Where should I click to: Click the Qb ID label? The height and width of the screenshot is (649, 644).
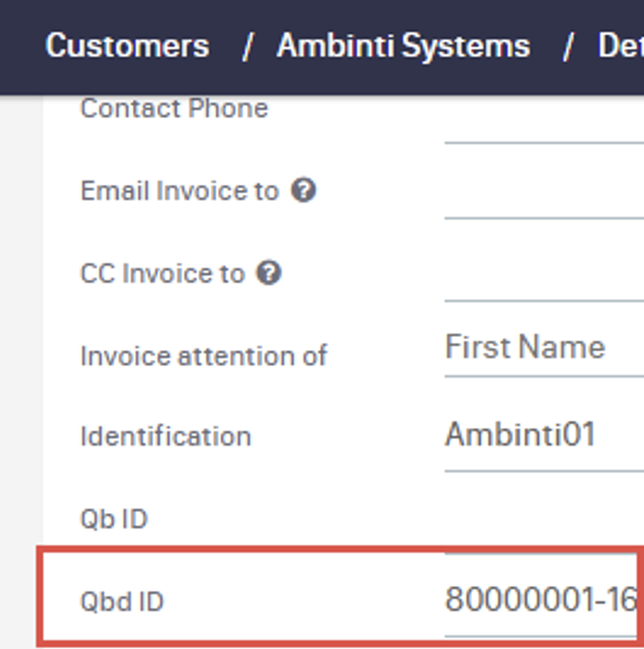click(x=113, y=519)
